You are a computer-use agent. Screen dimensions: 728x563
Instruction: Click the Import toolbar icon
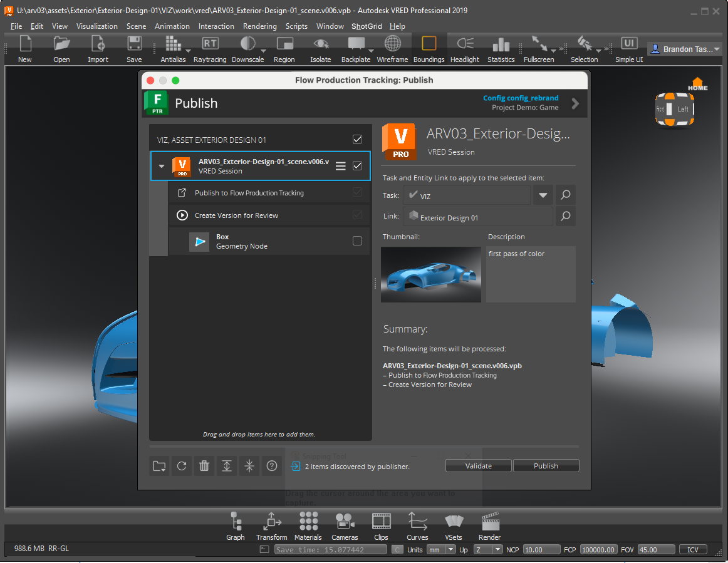tap(98, 49)
